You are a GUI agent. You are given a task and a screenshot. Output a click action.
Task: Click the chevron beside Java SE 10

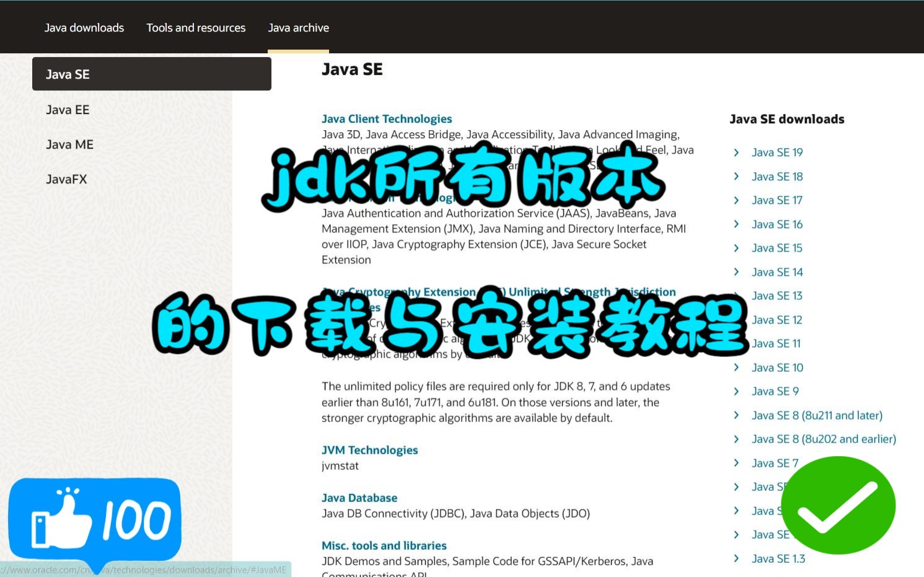point(736,368)
